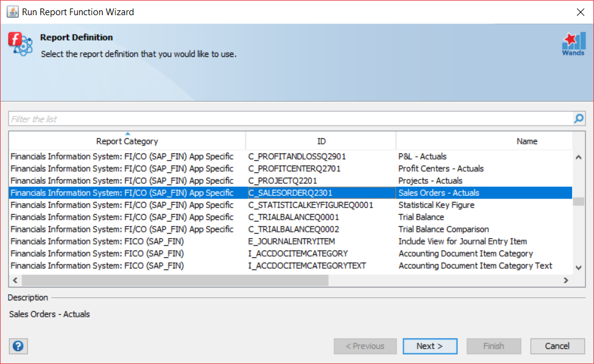
Task: Click the horizontal scrollbar left arrow
Action: click(x=15, y=280)
